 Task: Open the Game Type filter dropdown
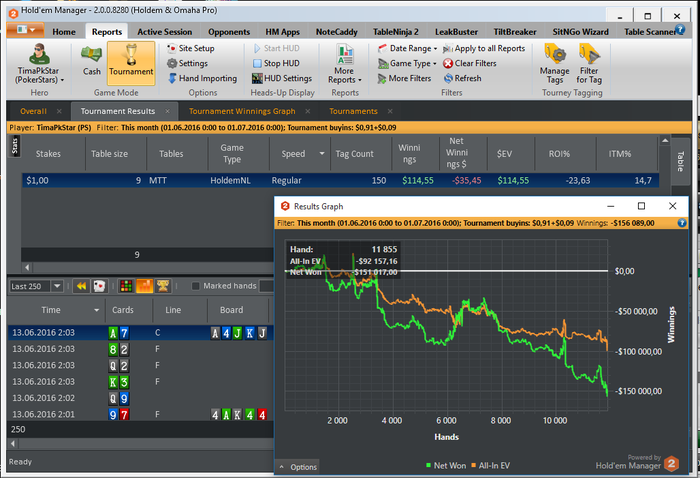click(407, 63)
